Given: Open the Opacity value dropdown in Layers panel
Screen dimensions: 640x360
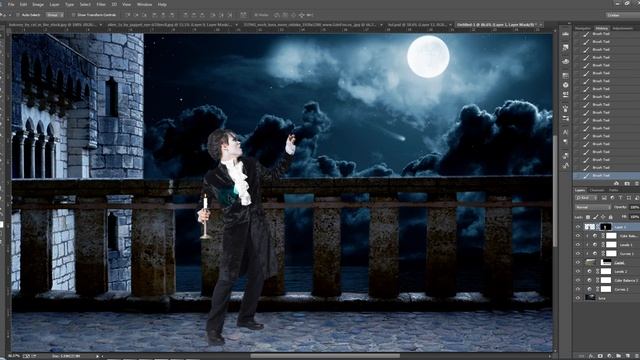Looking at the screenshot, I should pyautogui.click(x=634, y=207).
